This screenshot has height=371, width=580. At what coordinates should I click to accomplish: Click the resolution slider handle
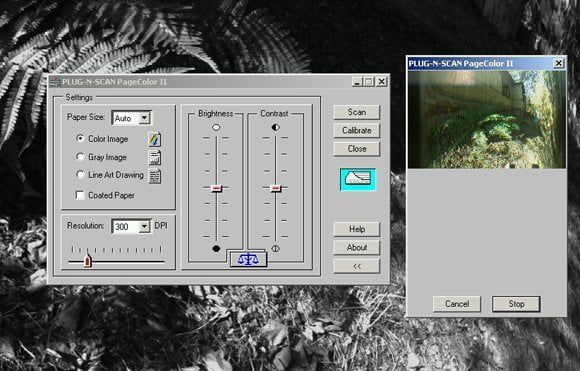click(x=87, y=260)
